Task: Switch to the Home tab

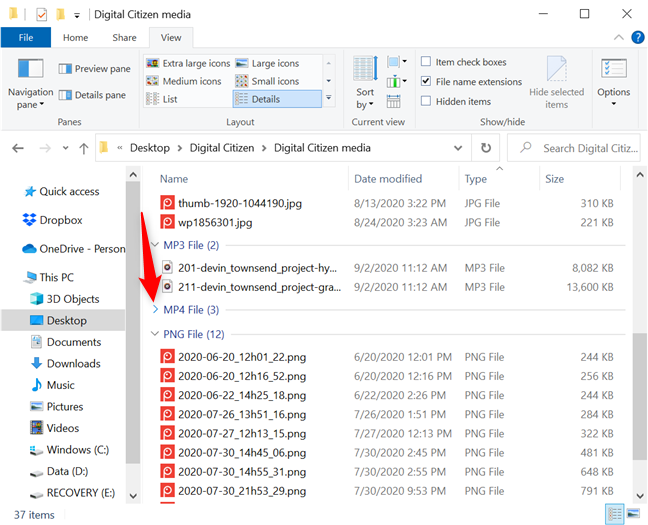Action: point(75,38)
